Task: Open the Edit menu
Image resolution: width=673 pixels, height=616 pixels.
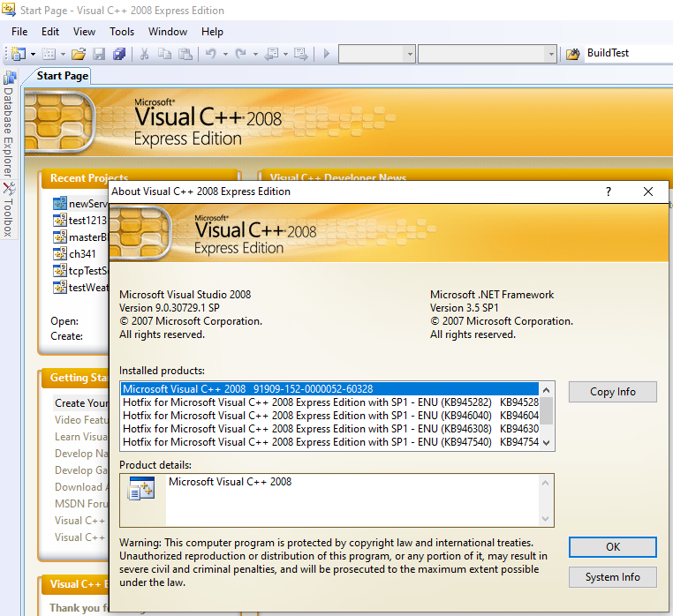Action: pos(50,32)
